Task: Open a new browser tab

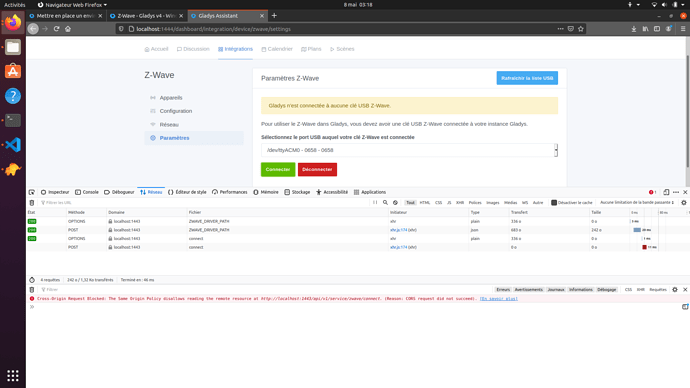Action: (x=274, y=15)
